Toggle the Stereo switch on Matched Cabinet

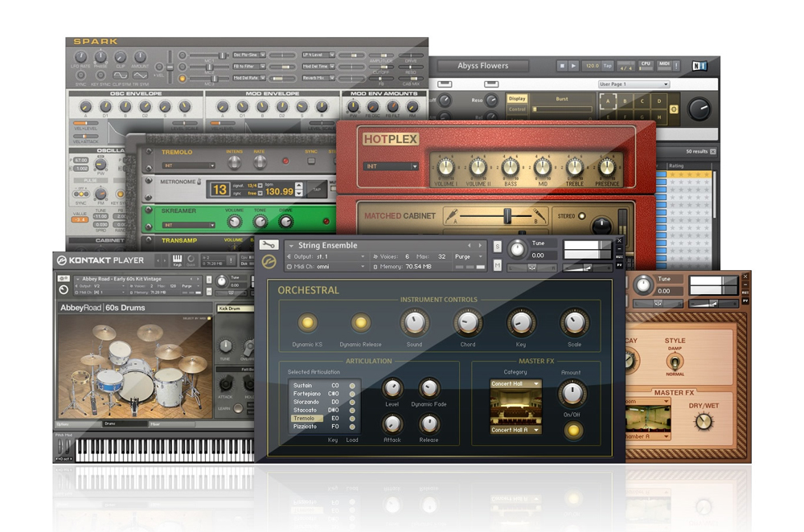coord(582,216)
